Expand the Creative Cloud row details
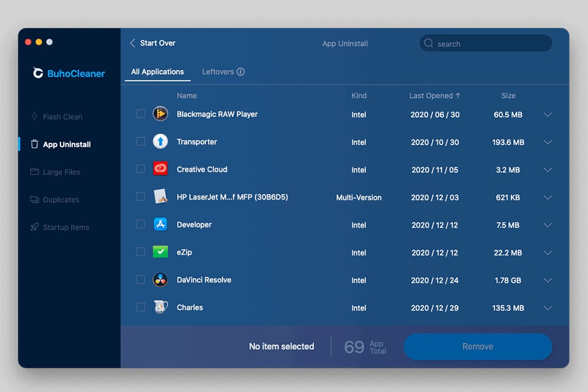 [x=548, y=170]
